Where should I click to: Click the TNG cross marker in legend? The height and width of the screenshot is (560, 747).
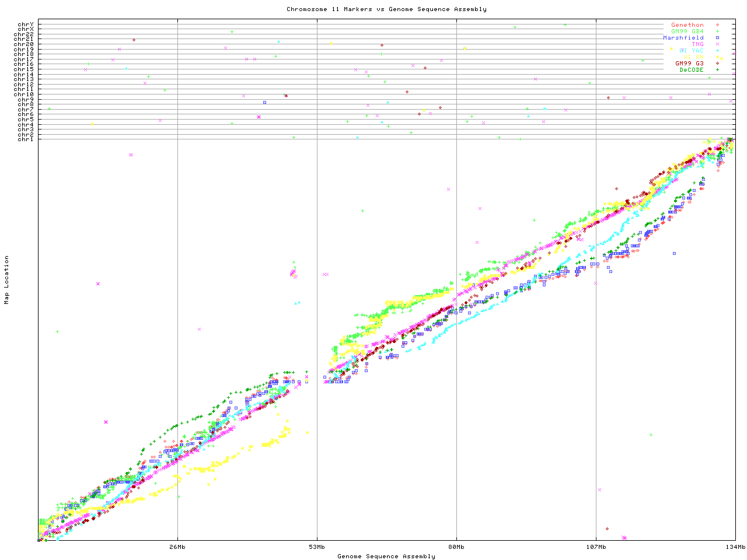tap(717, 44)
